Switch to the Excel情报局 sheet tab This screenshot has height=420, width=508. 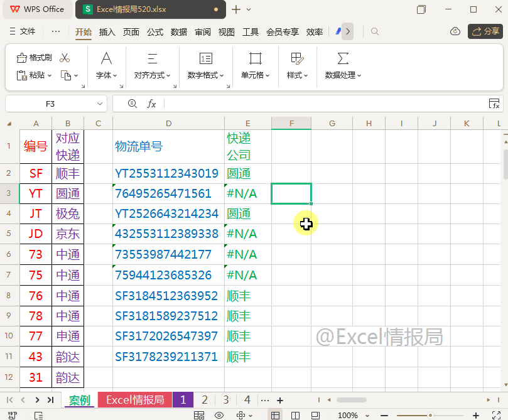click(135, 400)
